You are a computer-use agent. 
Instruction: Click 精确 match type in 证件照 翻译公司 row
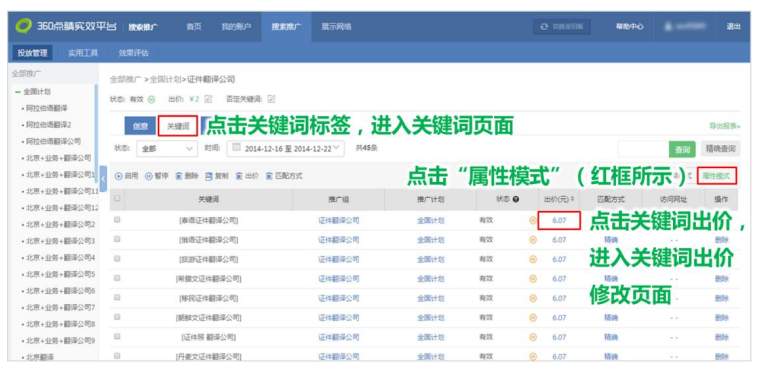(611, 337)
